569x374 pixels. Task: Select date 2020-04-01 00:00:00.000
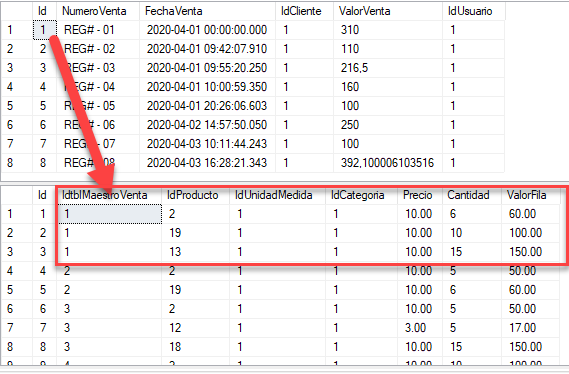(x=208, y=30)
